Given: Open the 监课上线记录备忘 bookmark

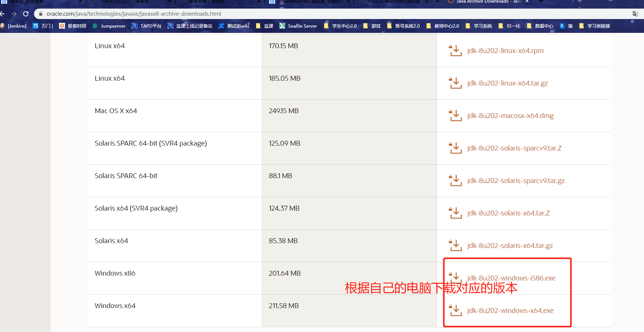Looking at the screenshot, I should click(190, 26).
